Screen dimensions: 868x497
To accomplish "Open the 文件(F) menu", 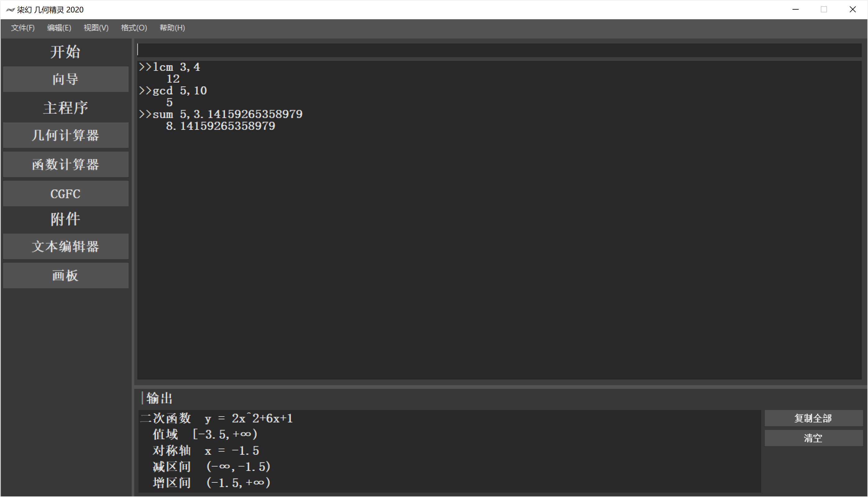I will [x=23, y=28].
